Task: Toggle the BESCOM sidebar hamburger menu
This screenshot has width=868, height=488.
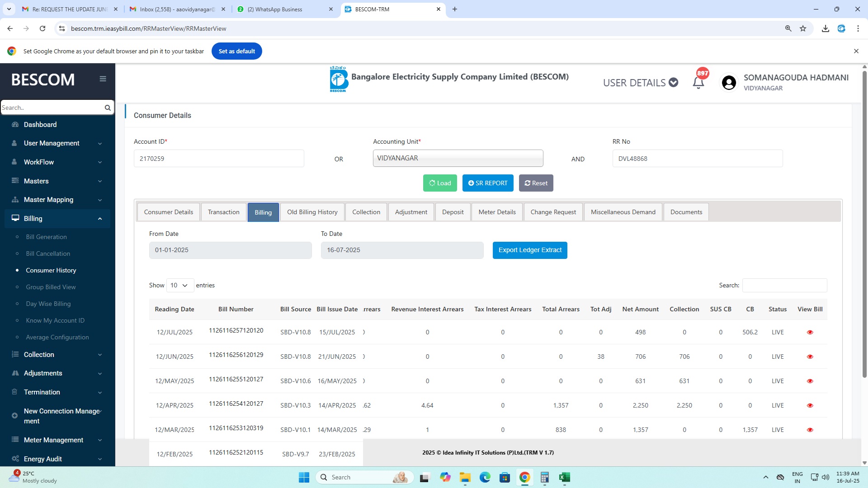Action: [x=103, y=79]
